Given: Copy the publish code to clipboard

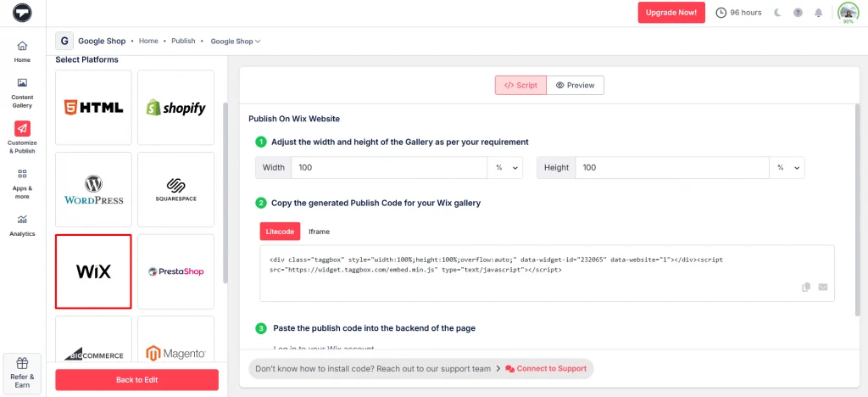Looking at the screenshot, I should tap(806, 287).
